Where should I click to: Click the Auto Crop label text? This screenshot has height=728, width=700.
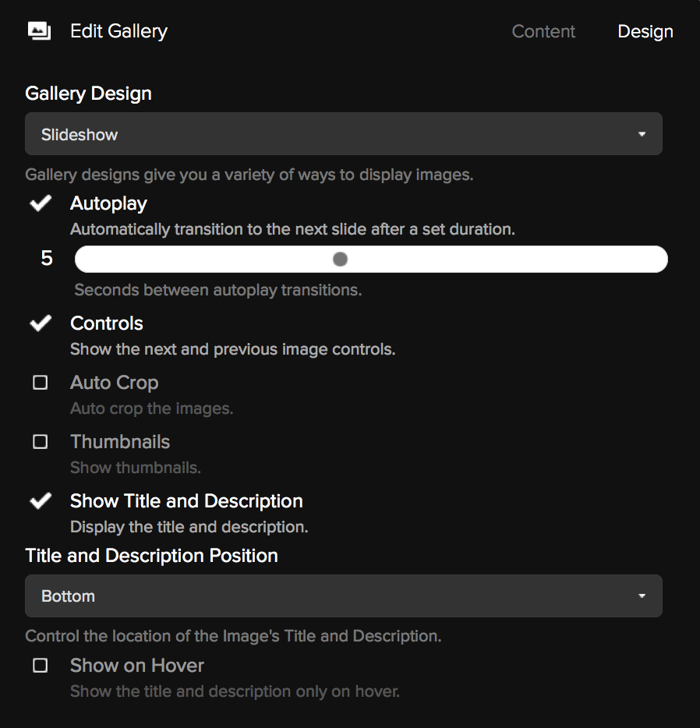tap(114, 383)
